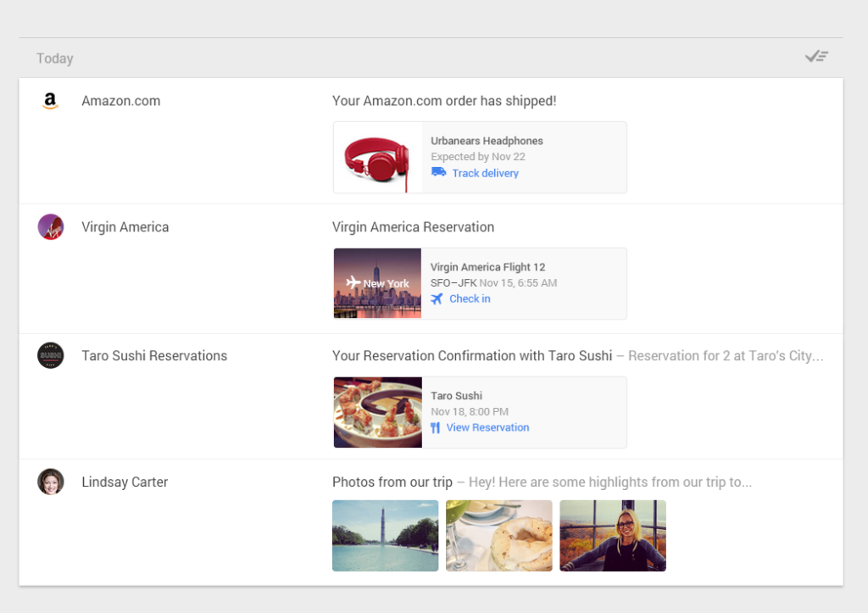868x613 pixels.
Task: Click the Virgin America logo avatar
Action: [x=50, y=227]
